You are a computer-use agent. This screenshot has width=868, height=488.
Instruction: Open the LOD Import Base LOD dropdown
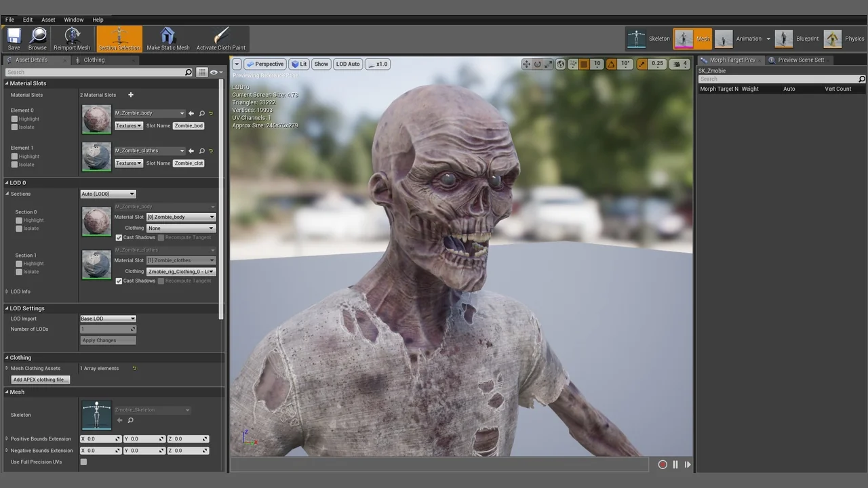tap(108, 319)
